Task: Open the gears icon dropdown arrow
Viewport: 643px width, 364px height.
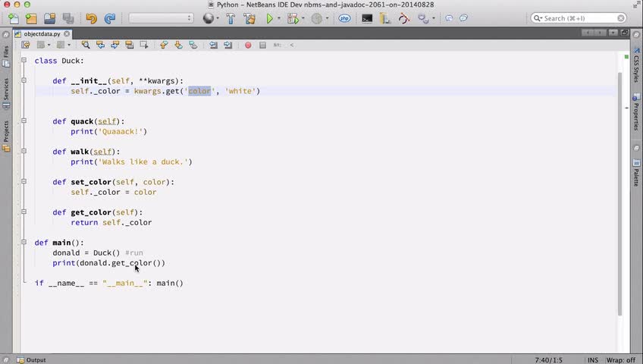Action: click(x=434, y=18)
